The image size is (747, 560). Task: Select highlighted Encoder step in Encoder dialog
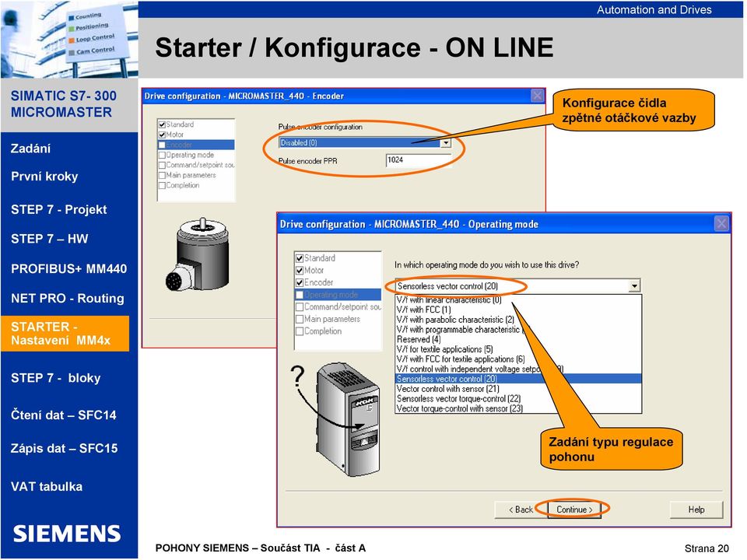click(x=196, y=145)
